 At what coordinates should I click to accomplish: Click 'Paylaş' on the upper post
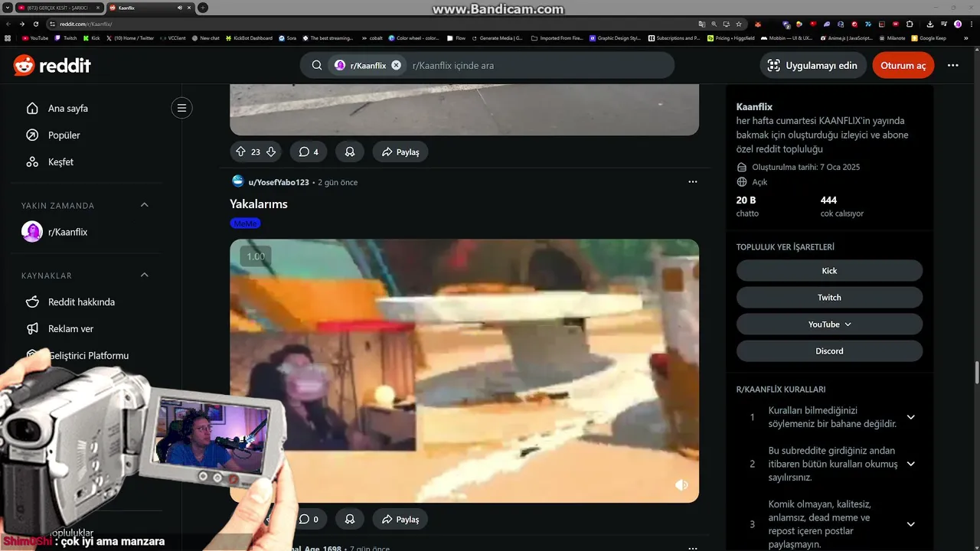[400, 152]
